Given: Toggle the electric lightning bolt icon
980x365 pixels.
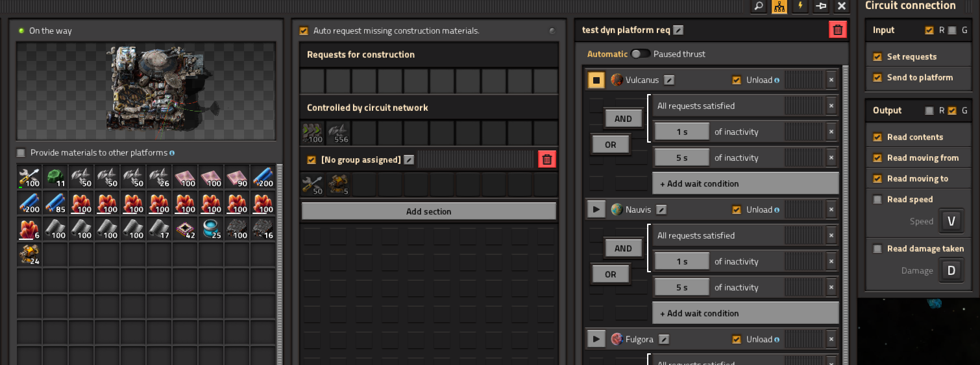Looking at the screenshot, I should click(800, 6).
